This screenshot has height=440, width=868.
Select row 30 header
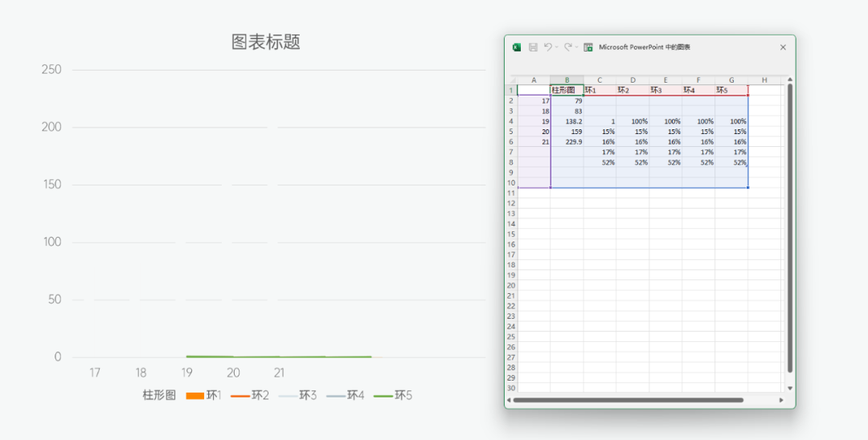[x=511, y=388]
